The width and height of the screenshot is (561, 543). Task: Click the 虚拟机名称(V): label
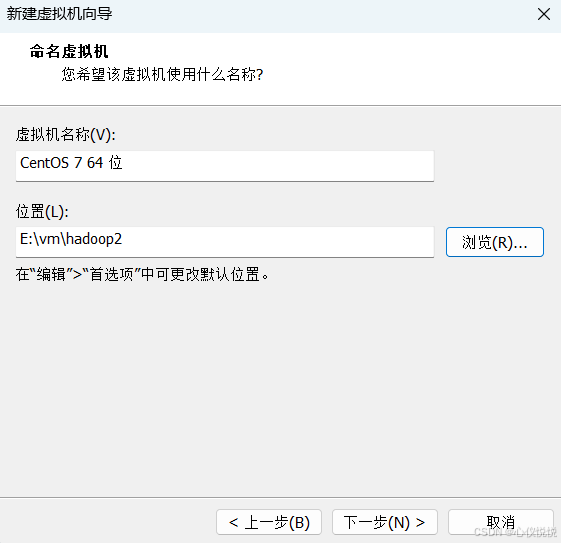[65, 135]
